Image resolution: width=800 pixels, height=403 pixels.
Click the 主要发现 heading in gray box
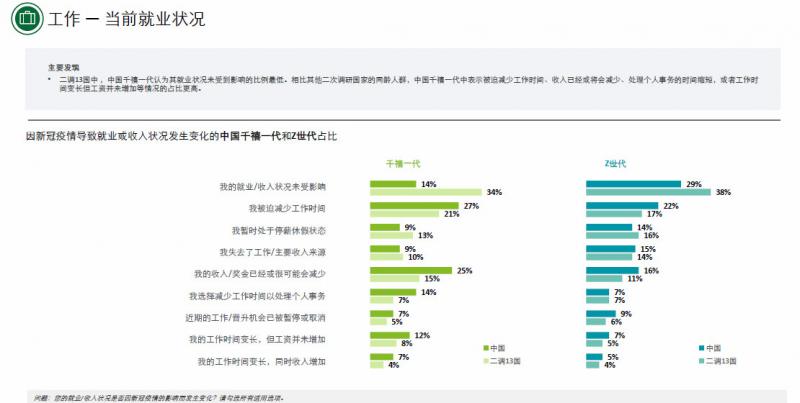point(64,67)
